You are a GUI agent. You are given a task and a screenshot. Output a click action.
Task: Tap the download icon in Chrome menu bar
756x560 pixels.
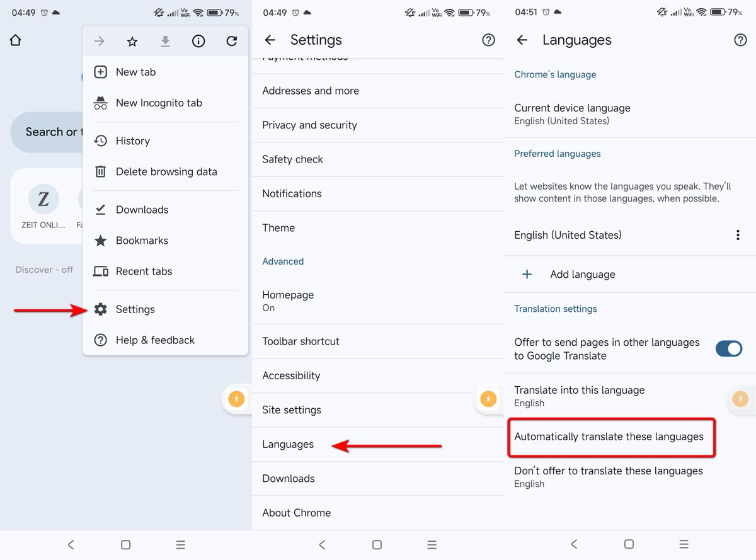[x=165, y=40]
